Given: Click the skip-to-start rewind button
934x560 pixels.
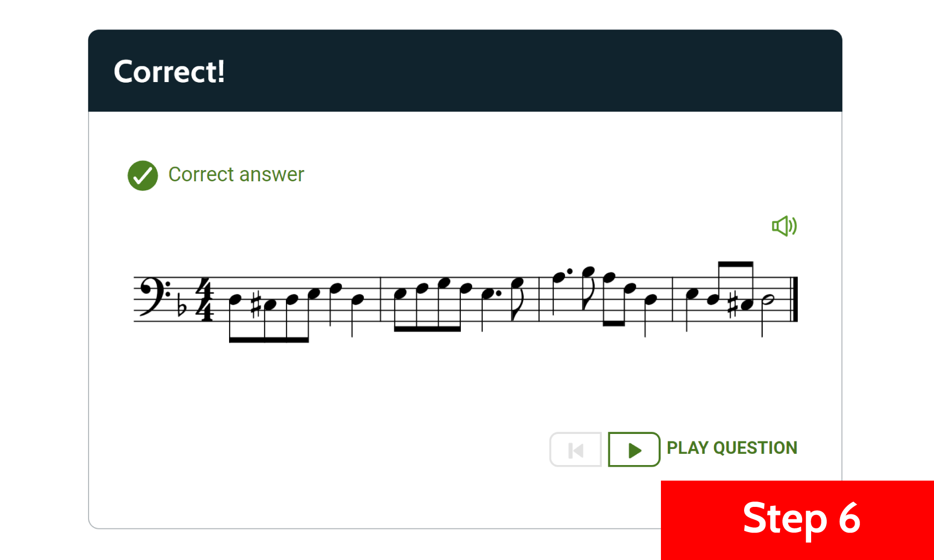Looking at the screenshot, I should coord(575,450).
